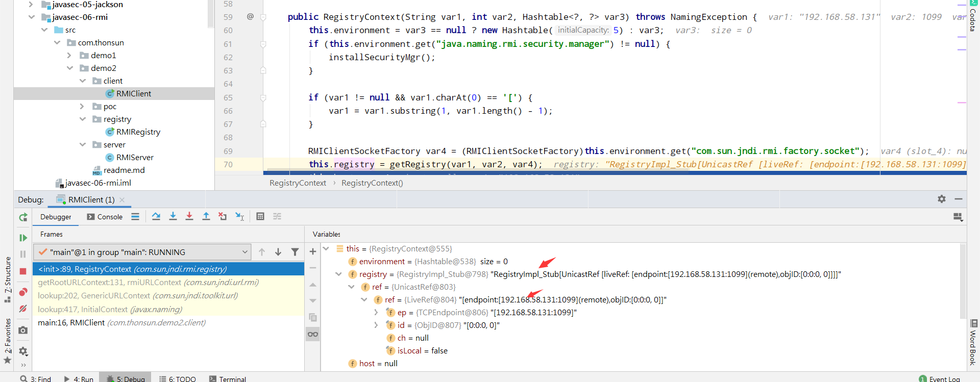980x382 pixels.
Task: Stop the debug session
Action: pos(23,271)
